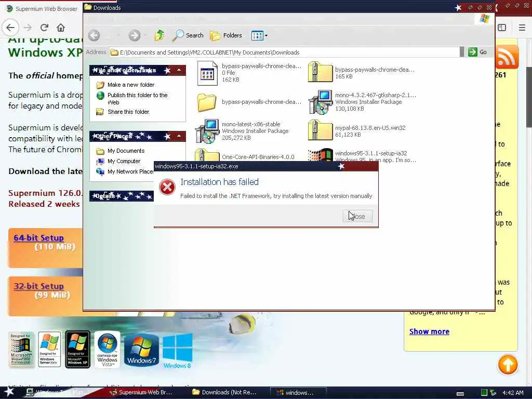Click the Explorer Back arrow button

(x=94, y=35)
